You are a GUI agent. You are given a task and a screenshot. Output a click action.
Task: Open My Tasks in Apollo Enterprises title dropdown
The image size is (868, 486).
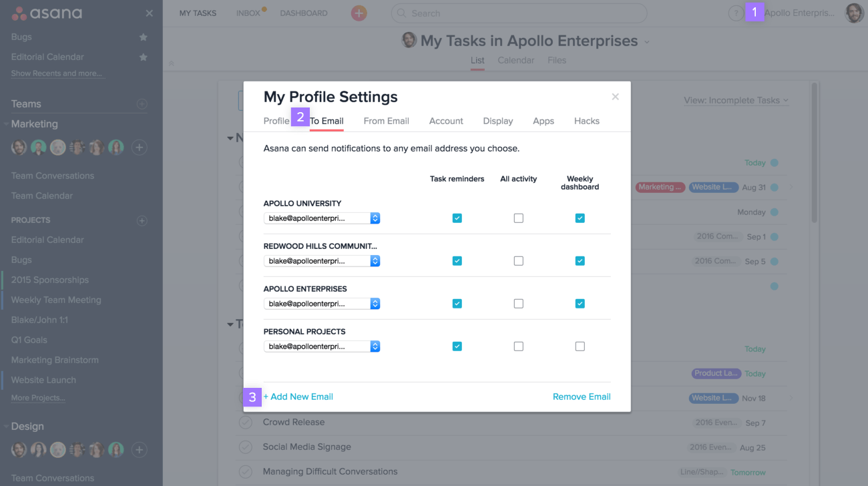pos(646,42)
